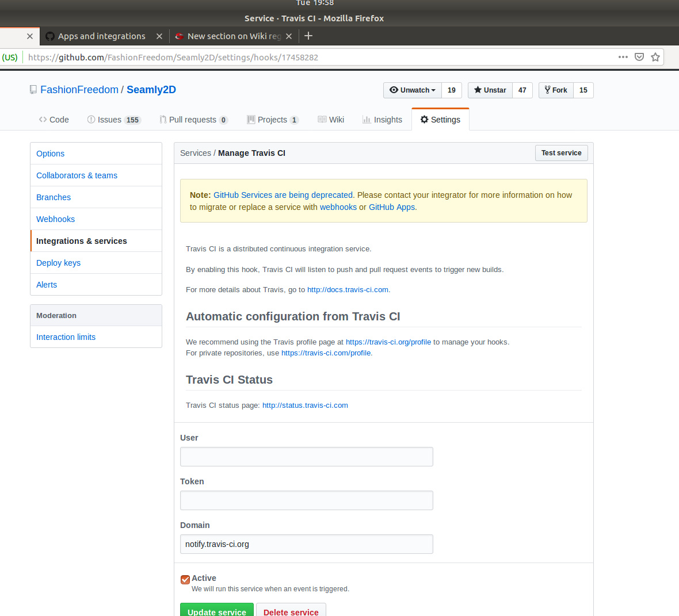Open the Insights tab

pyautogui.click(x=383, y=120)
